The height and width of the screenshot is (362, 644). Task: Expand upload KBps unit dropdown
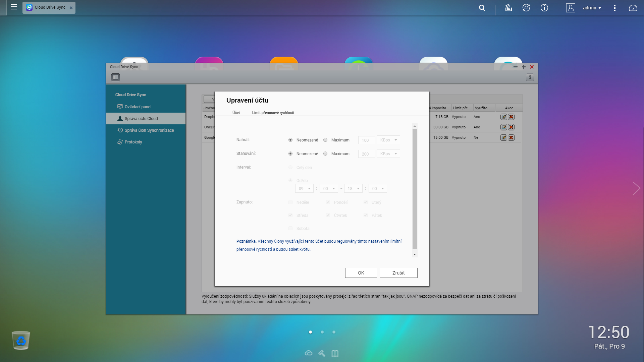pos(388,140)
